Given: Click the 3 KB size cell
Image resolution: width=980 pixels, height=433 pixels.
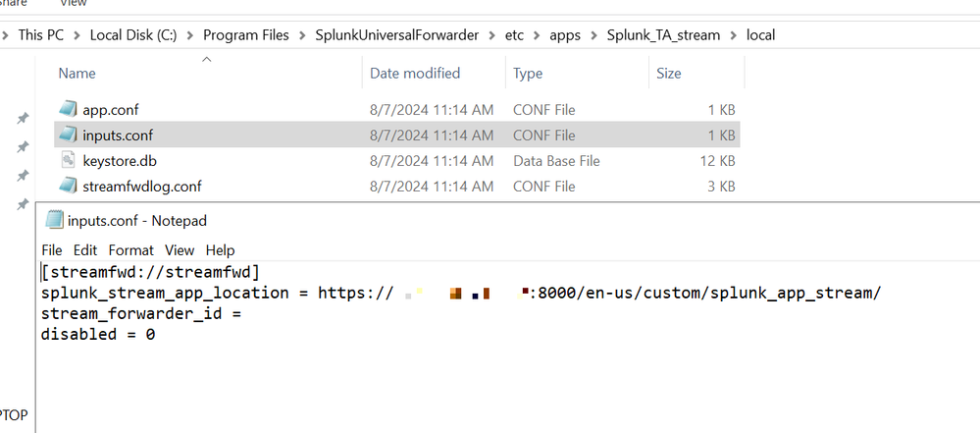Looking at the screenshot, I should pos(721,187).
